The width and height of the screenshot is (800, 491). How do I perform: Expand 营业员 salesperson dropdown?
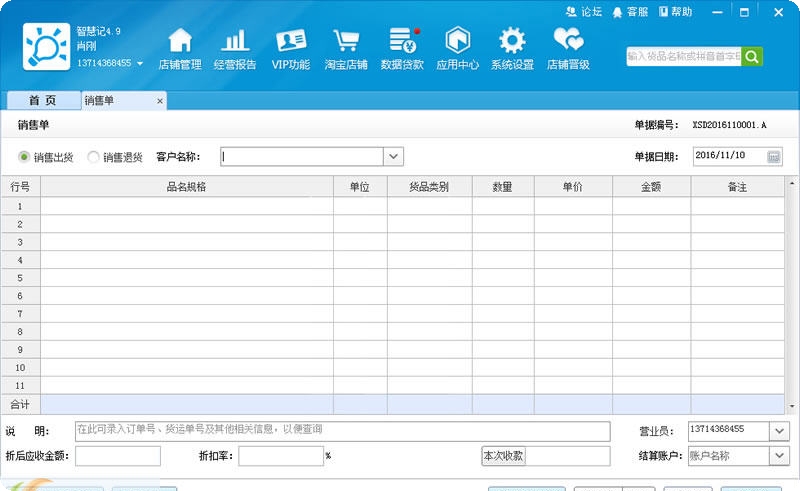(779, 431)
